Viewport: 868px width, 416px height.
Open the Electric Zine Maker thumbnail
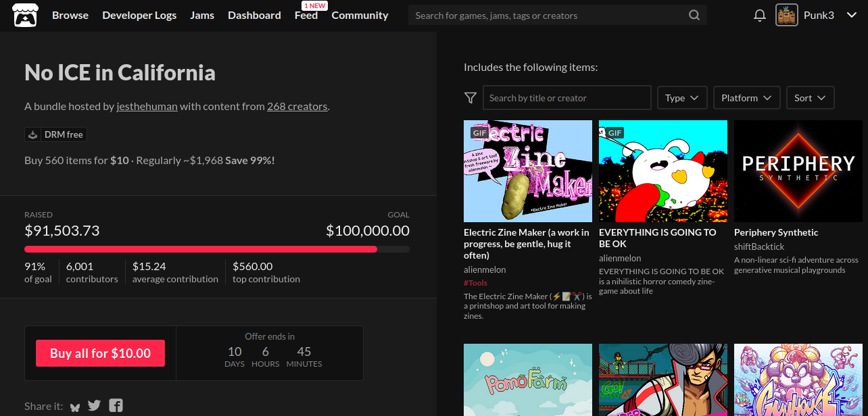(x=528, y=171)
